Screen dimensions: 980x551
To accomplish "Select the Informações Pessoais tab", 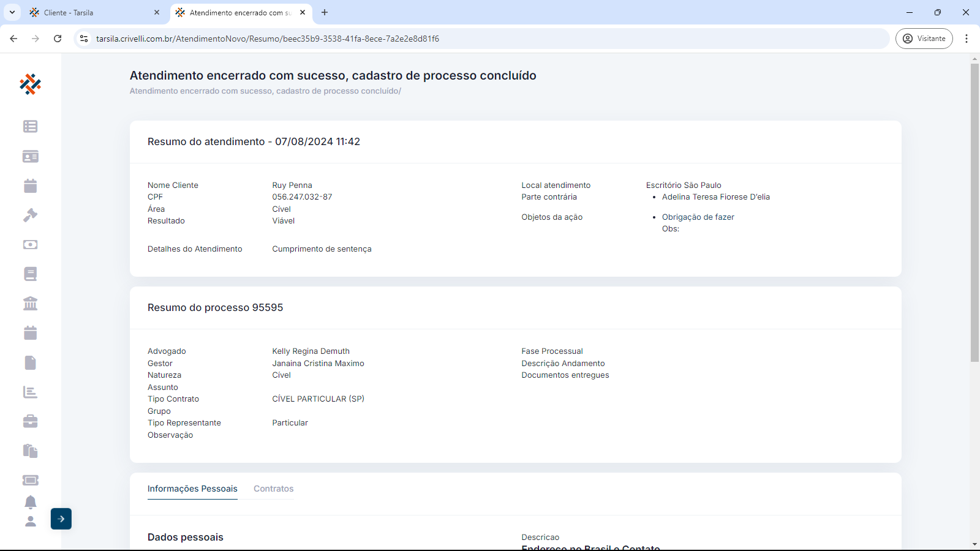I will tap(192, 489).
